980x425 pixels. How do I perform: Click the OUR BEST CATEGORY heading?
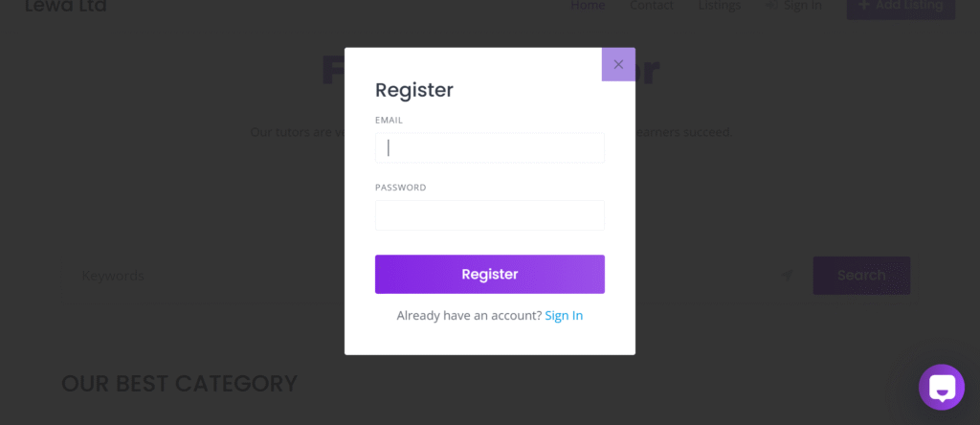180,384
